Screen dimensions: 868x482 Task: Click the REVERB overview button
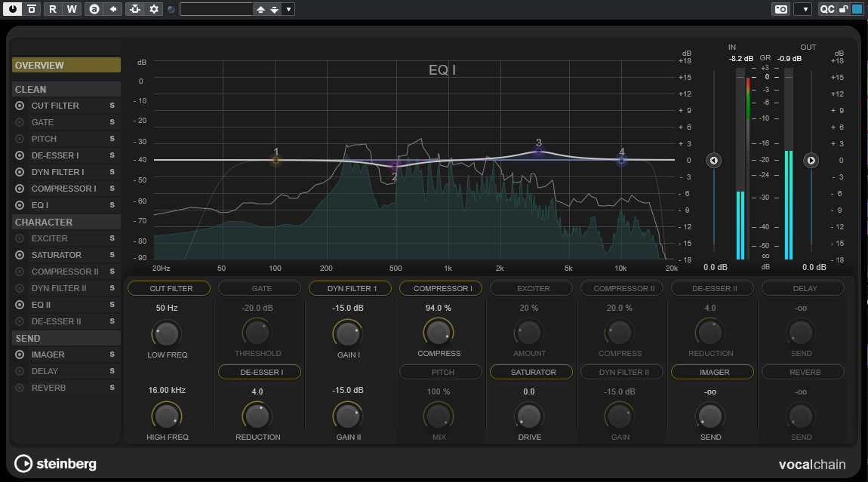[x=803, y=372]
